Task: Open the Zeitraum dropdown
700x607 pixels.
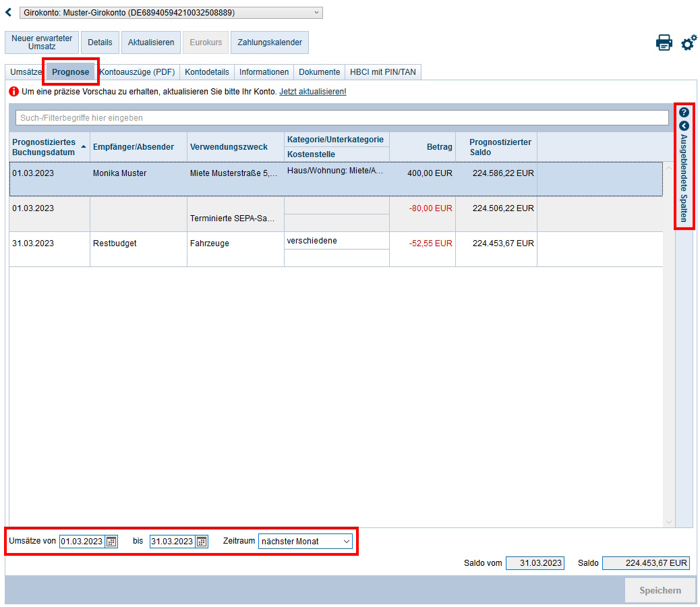Action: coord(305,542)
